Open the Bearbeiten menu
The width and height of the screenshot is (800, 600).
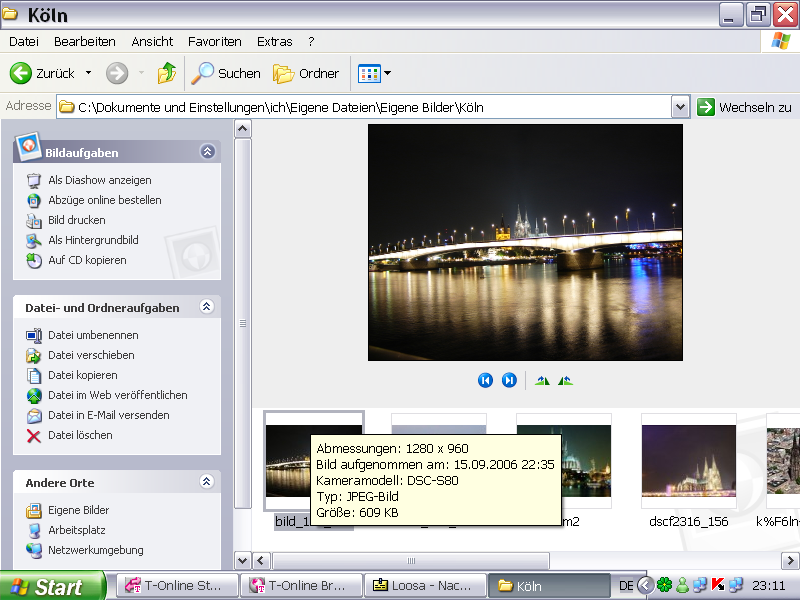click(85, 42)
